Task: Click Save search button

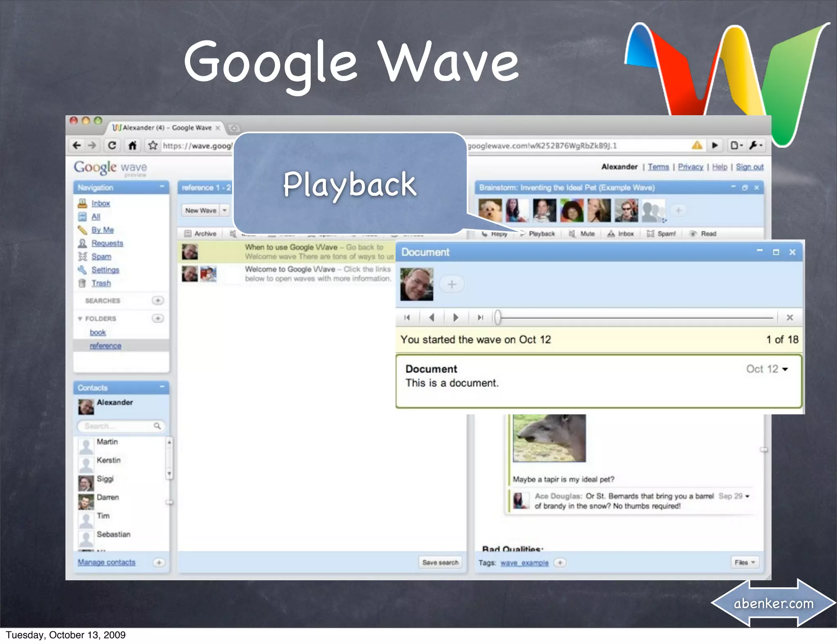Action: (440, 563)
